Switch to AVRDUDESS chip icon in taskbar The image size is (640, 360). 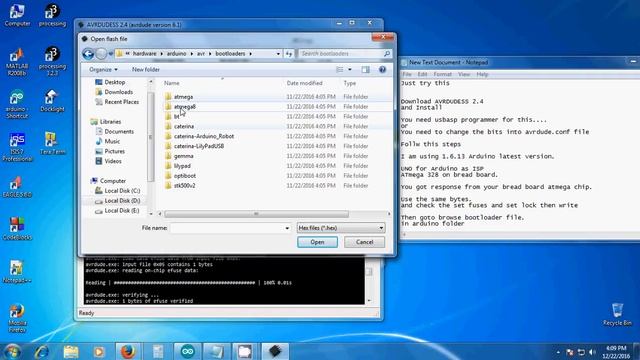(275, 351)
